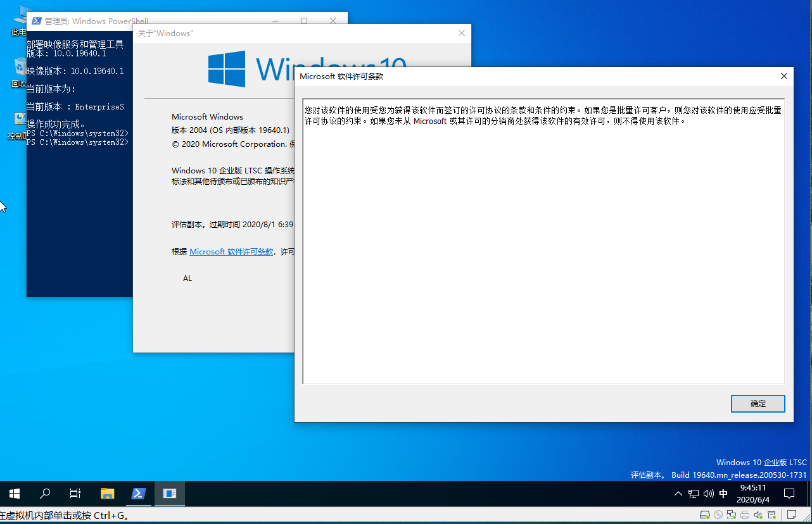Open the Action Center notification icon
This screenshot has height=524, width=812.
click(789, 494)
